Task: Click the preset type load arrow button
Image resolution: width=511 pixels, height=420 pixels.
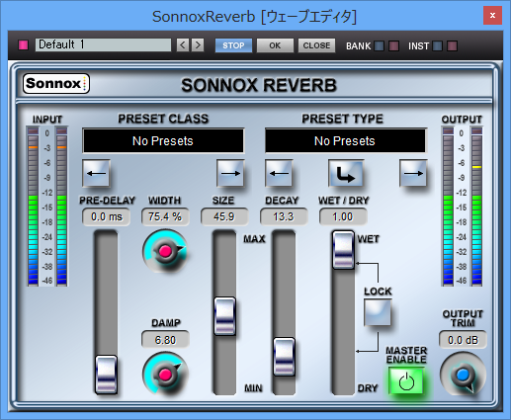Action: coord(346,173)
